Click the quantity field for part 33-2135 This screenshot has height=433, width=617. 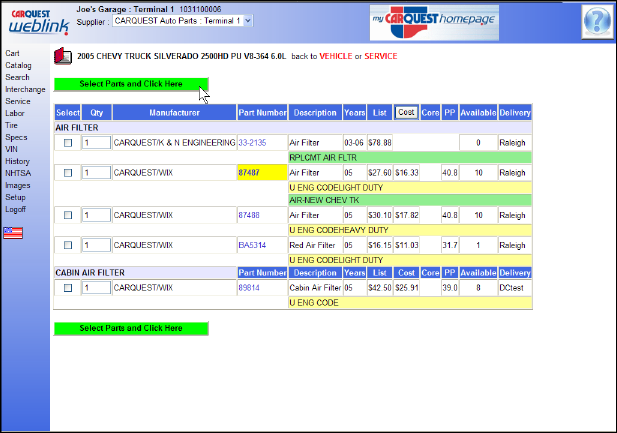click(x=96, y=142)
